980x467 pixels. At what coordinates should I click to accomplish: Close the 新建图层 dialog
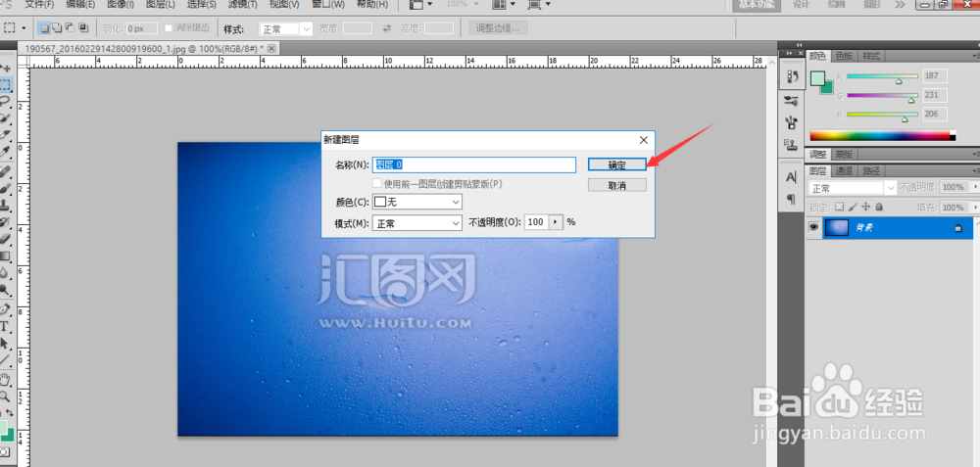click(x=644, y=140)
